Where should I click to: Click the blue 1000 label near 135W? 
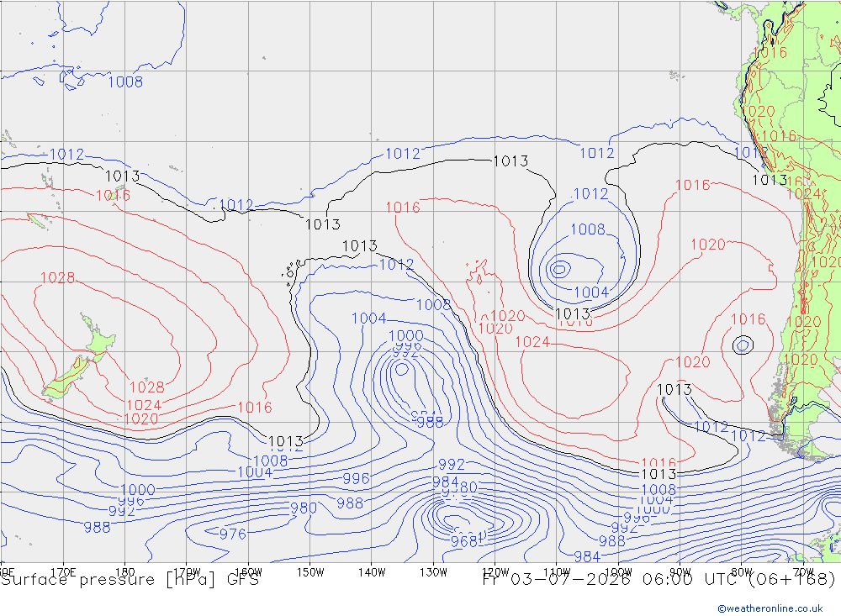click(405, 336)
